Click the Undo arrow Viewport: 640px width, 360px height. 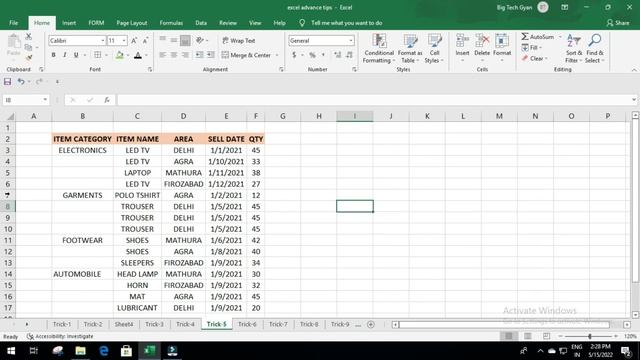20,82
